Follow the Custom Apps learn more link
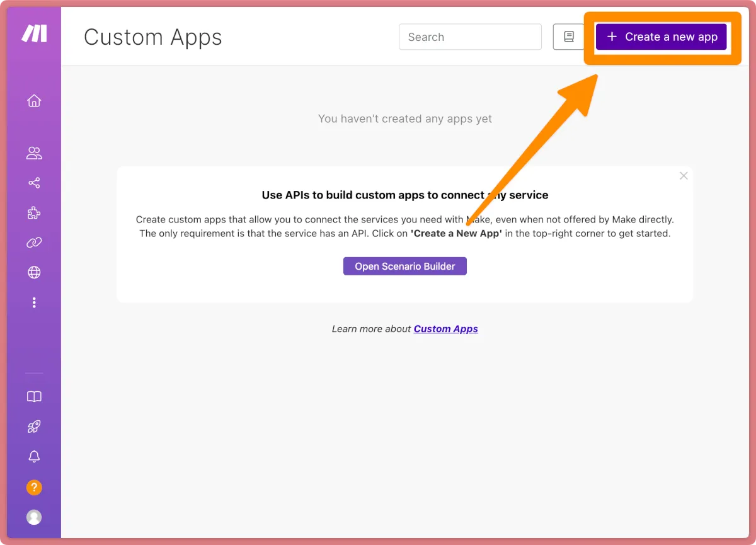756x545 pixels. [445, 329]
